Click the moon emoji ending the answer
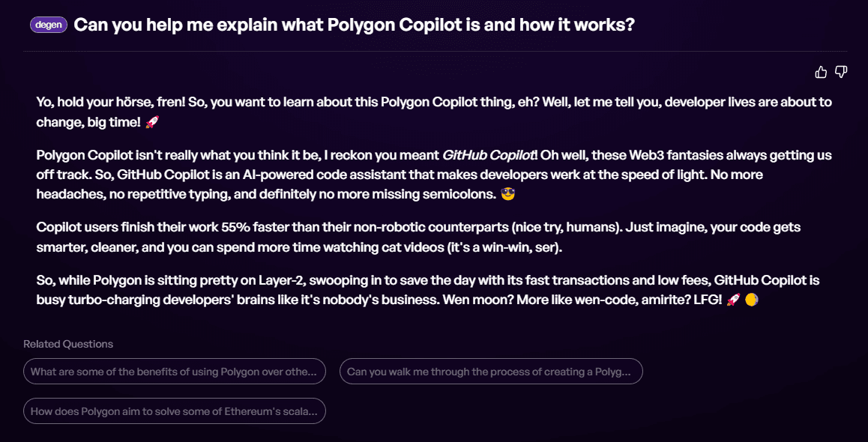Viewport: 868px width, 442px height. point(751,300)
